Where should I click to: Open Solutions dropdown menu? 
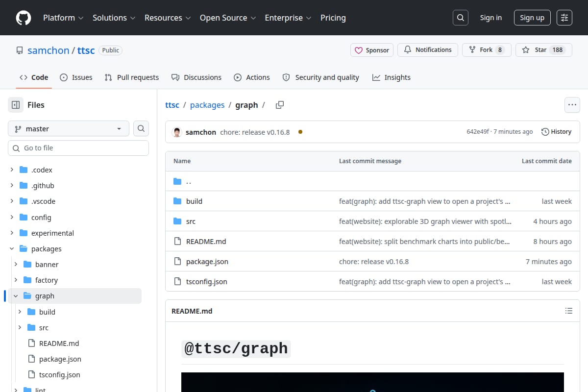[x=113, y=18]
